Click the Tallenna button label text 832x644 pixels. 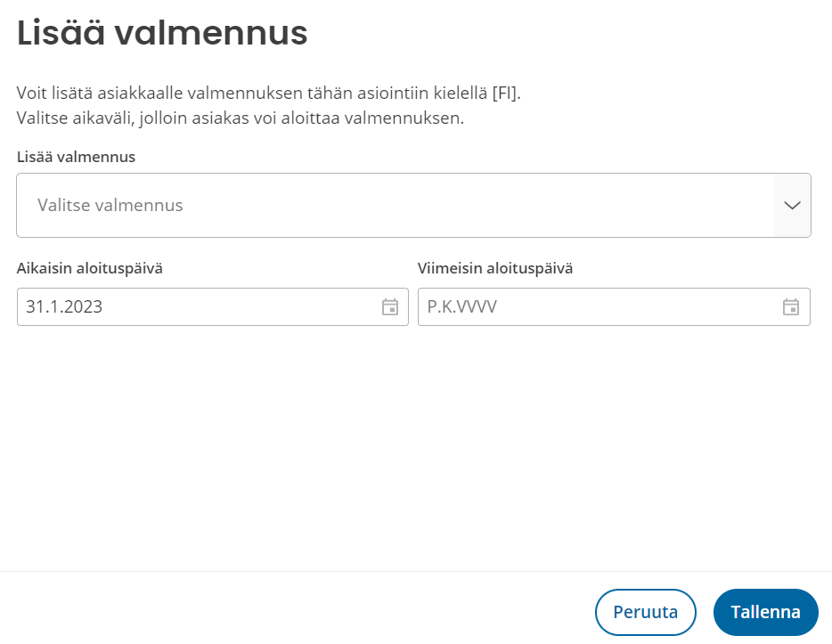[766, 612]
